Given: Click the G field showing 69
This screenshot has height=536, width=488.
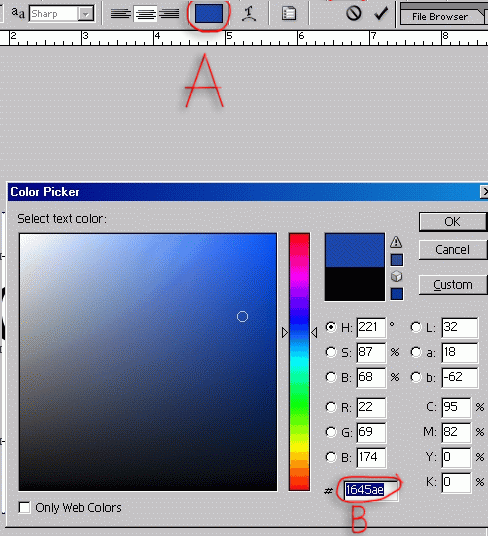Looking at the screenshot, I should click(371, 432).
